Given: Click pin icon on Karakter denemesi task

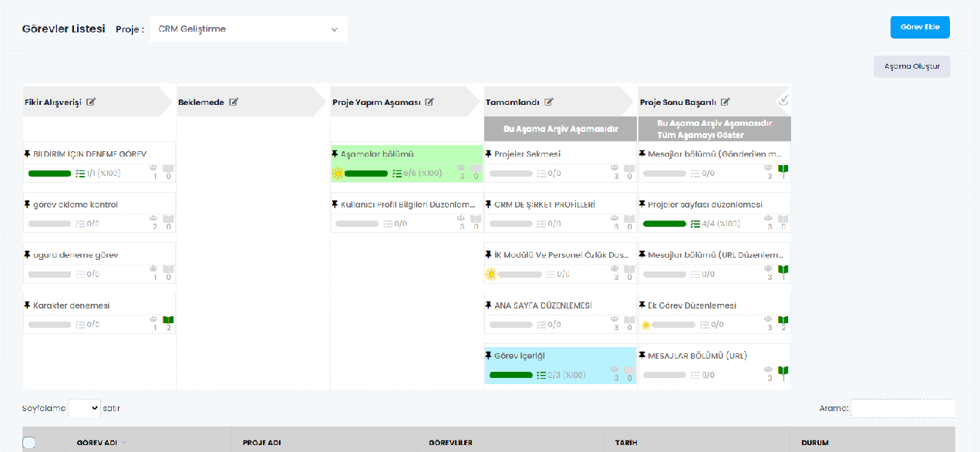Looking at the screenshot, I should coord(27,305).
